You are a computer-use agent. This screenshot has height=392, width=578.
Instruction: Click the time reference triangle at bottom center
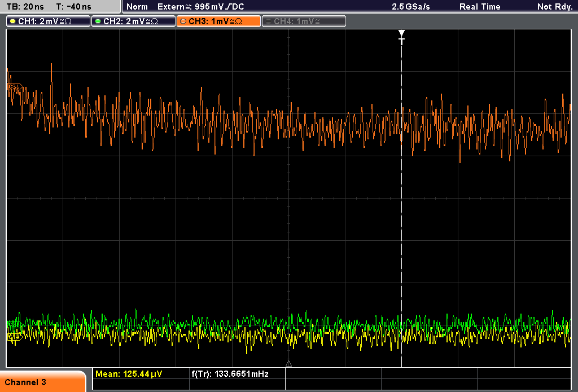point(288,363)
